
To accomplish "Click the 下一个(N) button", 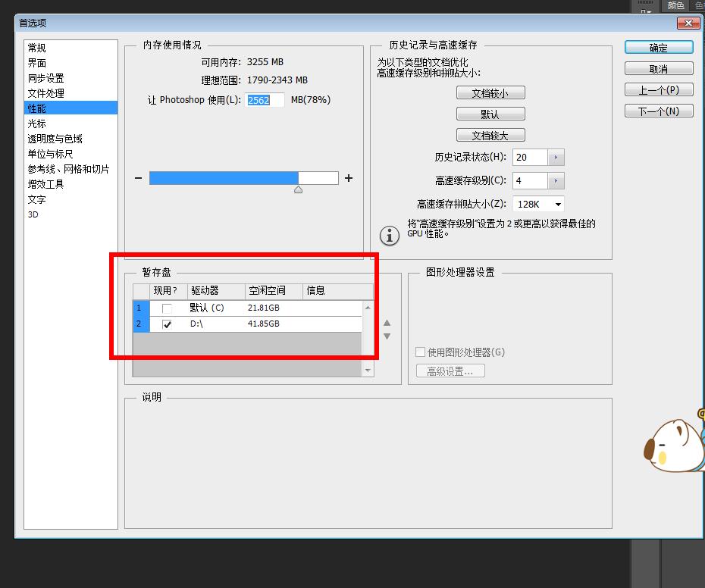I will (657, 110).
